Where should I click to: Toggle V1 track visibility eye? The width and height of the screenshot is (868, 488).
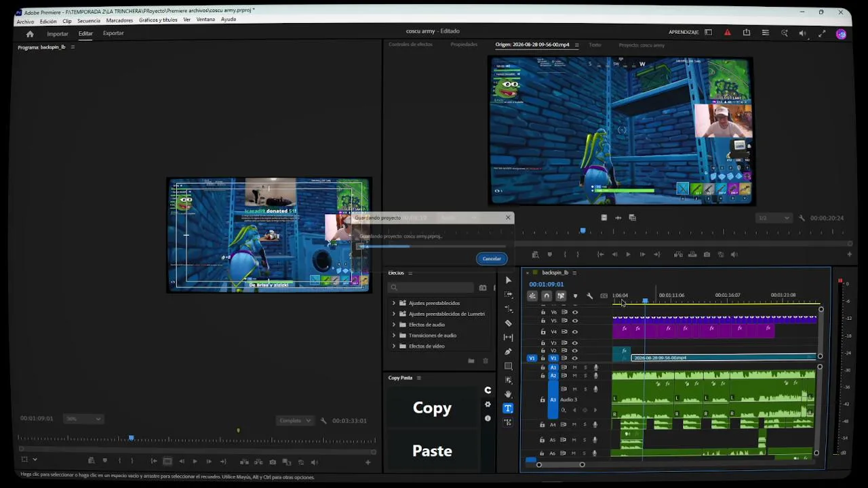[575, 359]
